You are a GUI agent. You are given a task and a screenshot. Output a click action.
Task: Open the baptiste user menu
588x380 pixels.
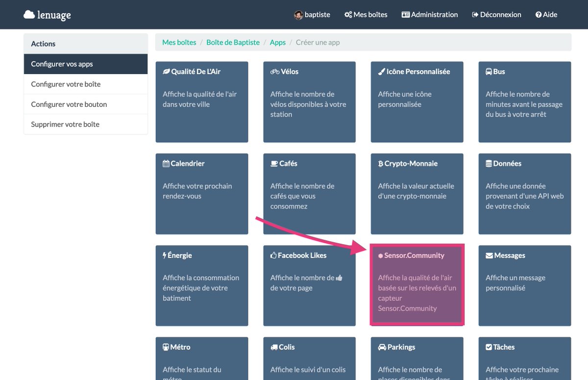click(x=312, y=15)
